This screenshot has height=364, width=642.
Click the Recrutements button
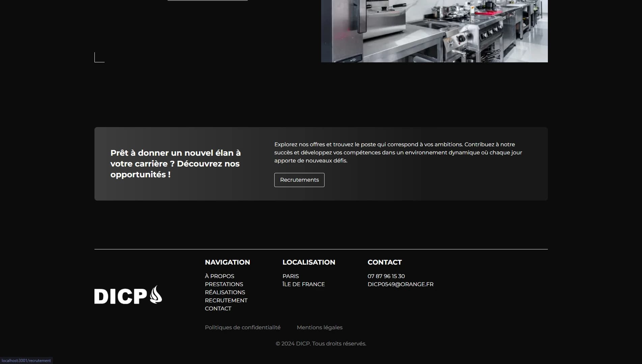coord(299,180)
